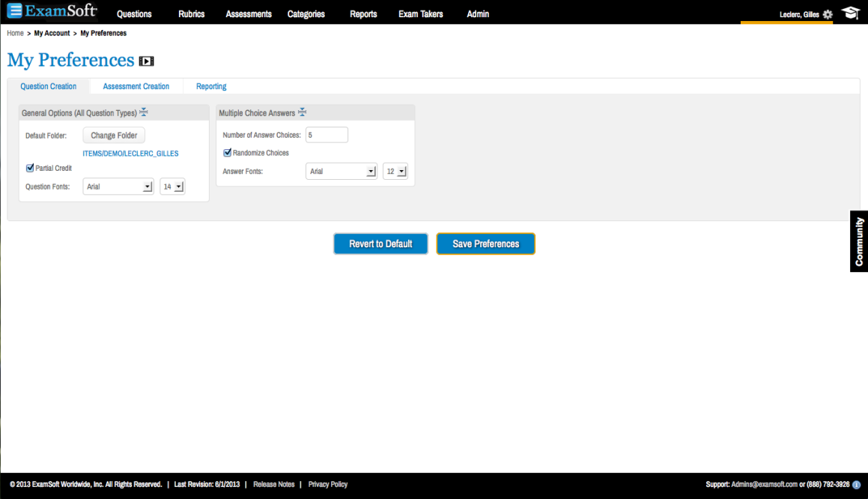Open the settings gear icon by username

828,14
